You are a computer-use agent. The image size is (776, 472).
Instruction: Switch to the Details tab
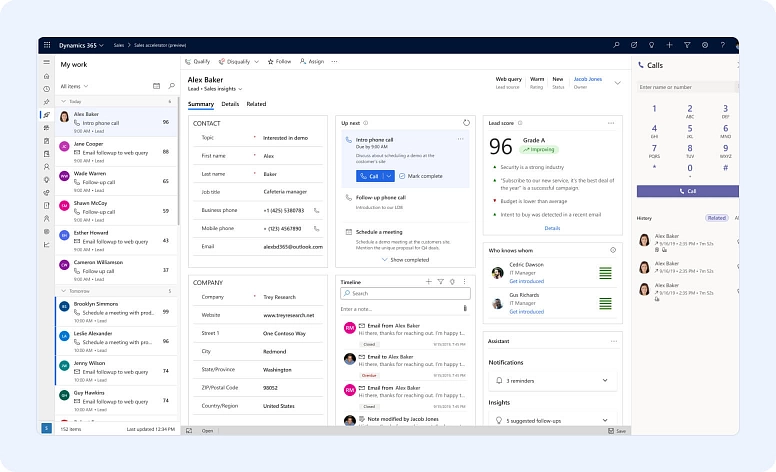pyautogui.click(x=230, y=104)
